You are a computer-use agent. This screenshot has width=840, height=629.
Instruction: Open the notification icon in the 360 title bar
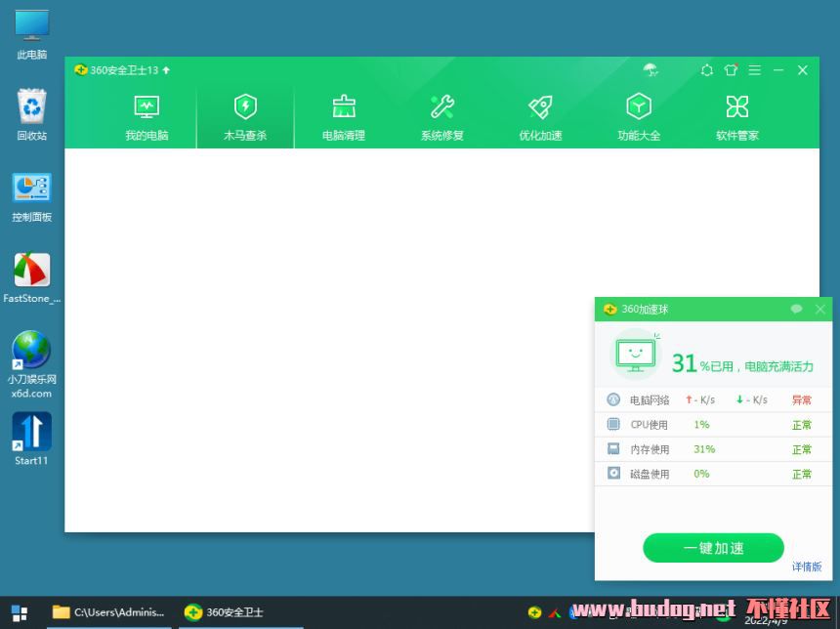(x=706, y=70)
